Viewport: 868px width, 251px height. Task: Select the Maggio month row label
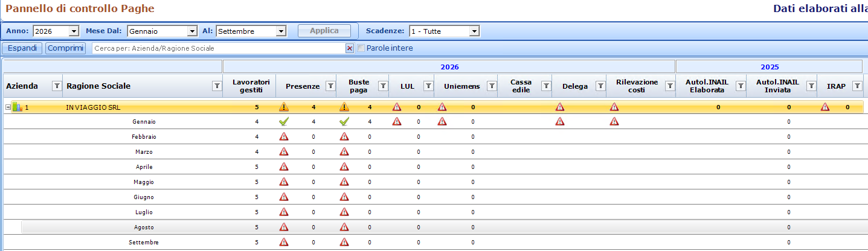[144, 182]
